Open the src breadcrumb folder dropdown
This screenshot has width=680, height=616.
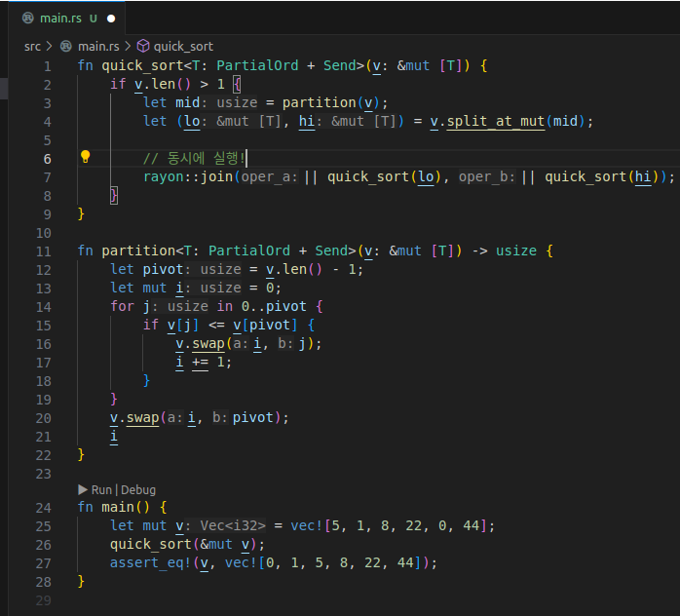[32, 46]
